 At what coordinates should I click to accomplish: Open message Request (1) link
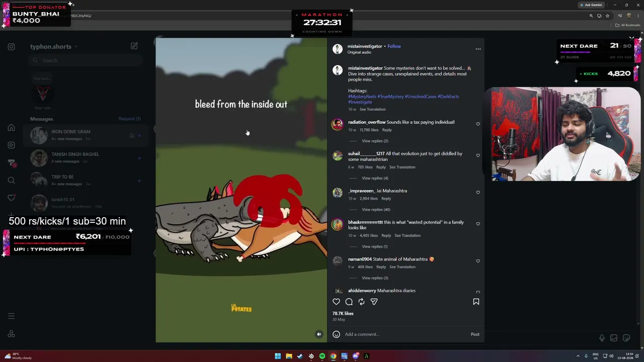point(129,119)
